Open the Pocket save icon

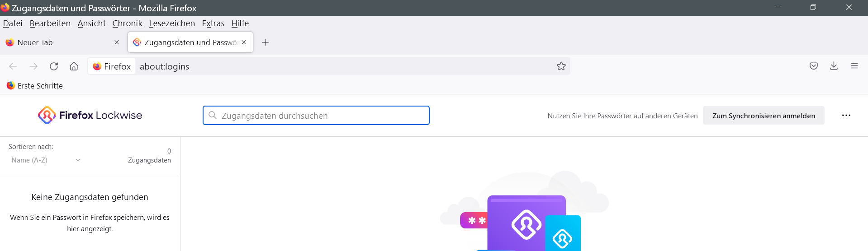pyautogui.click(x=814, y=66)
